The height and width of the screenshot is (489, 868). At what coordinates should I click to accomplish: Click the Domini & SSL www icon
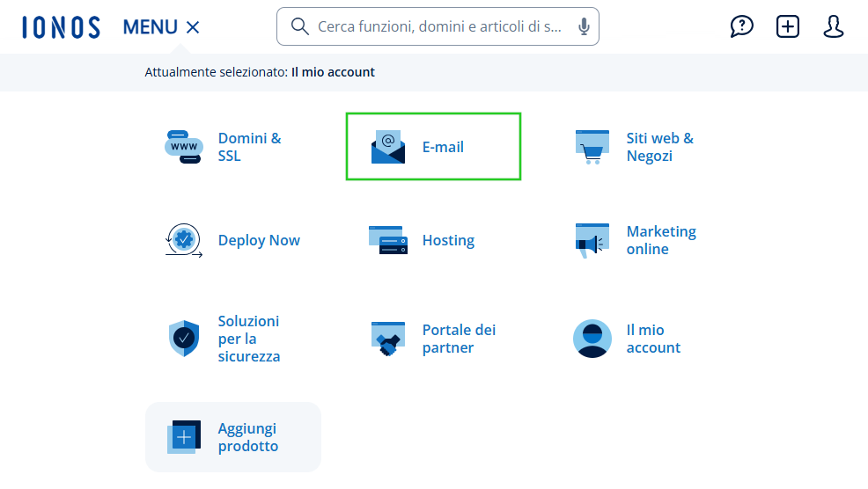coord(184,147)
